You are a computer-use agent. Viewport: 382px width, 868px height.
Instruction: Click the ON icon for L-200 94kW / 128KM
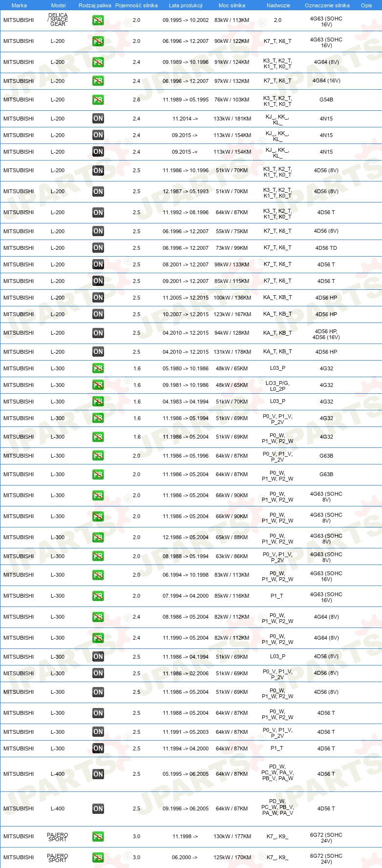(x=98, y=333)
